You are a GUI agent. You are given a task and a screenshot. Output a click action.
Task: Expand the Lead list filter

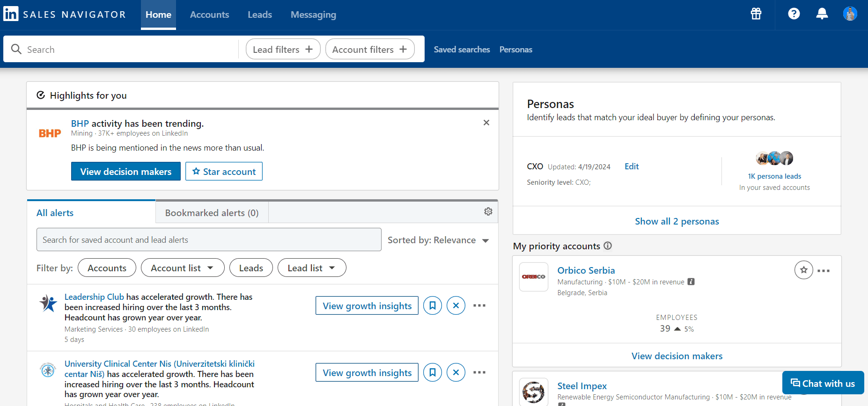tap(312, 268)
